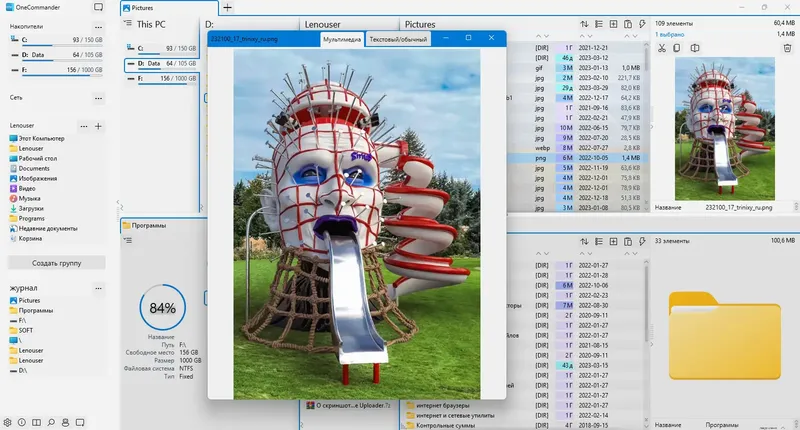800x430 pixels.
Task: Select the Программы tab of lower pane
Action: pos(148,225)
